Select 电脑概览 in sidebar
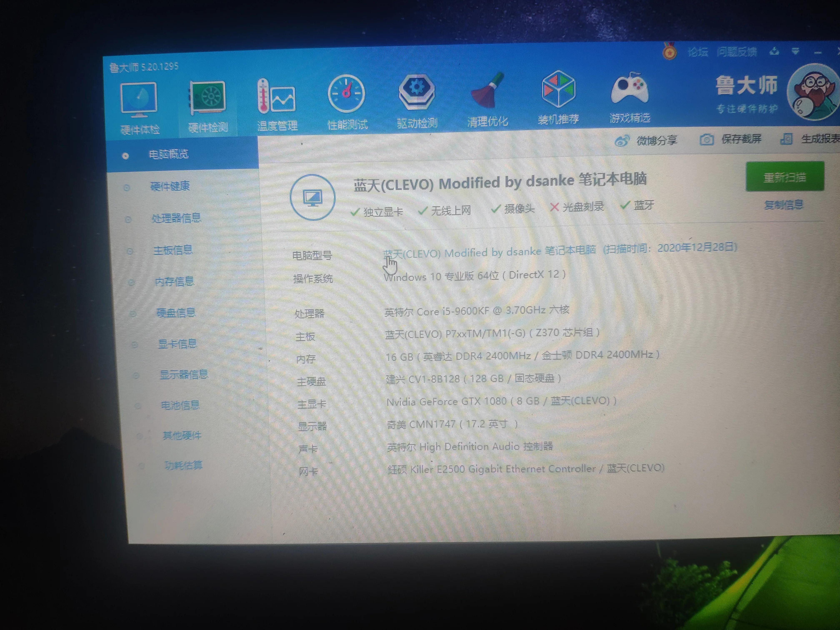 (x=183, y=155)
